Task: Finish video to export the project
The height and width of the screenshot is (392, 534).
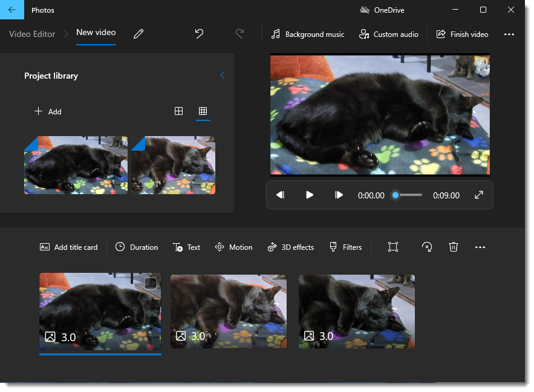Action: coord(463,34)
